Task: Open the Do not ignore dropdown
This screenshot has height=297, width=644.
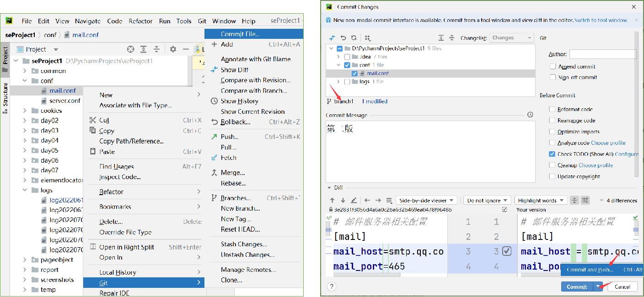Action: click(487, 201)
